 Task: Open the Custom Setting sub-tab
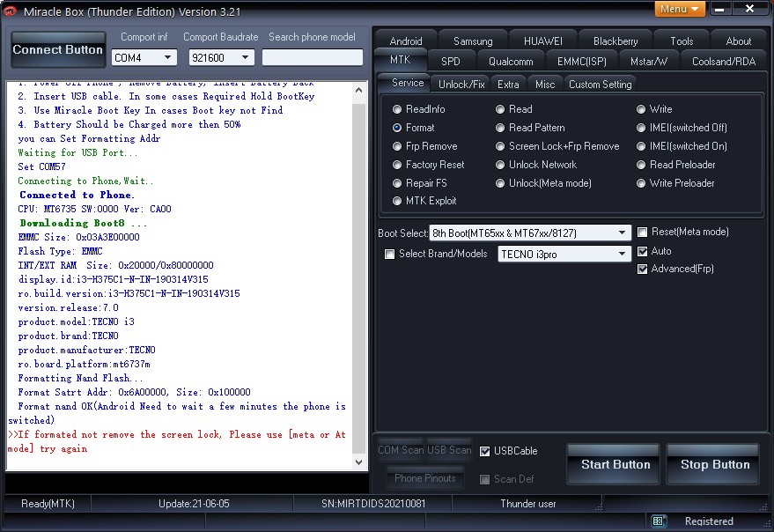pos(600,84)
